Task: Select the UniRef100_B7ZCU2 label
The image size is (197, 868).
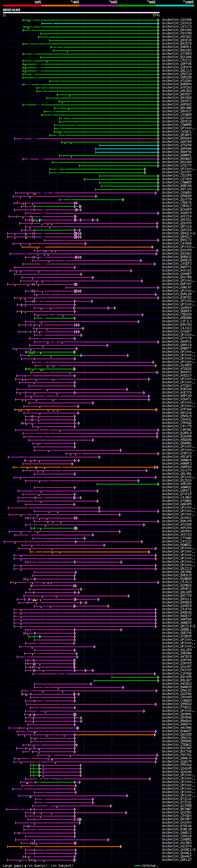Action: [177, 799]
